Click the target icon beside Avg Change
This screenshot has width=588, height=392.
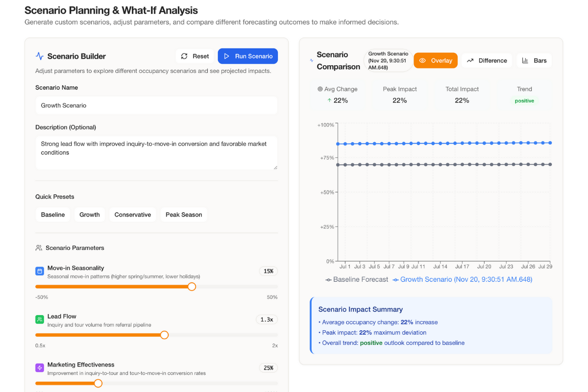click(319, 89)
